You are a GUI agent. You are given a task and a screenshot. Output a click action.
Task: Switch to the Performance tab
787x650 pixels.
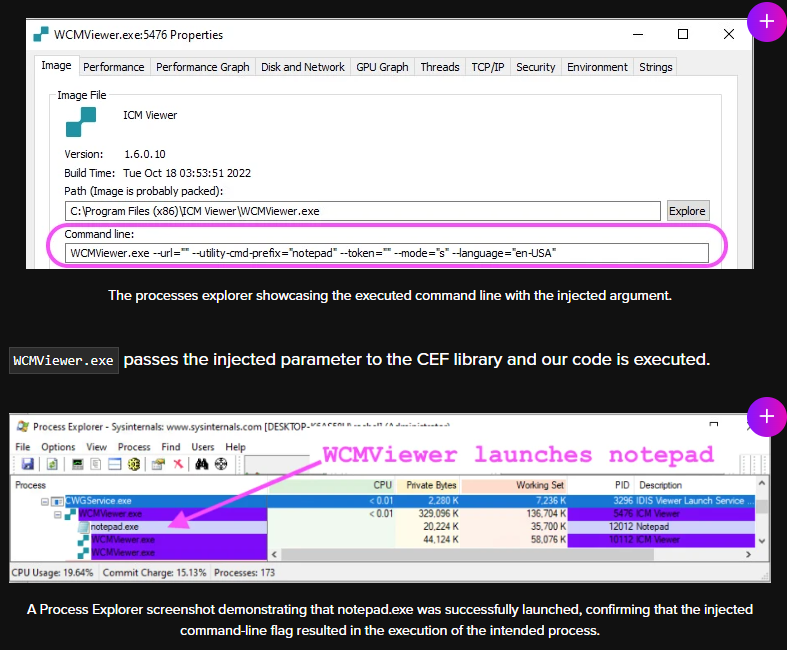[113, 67]
